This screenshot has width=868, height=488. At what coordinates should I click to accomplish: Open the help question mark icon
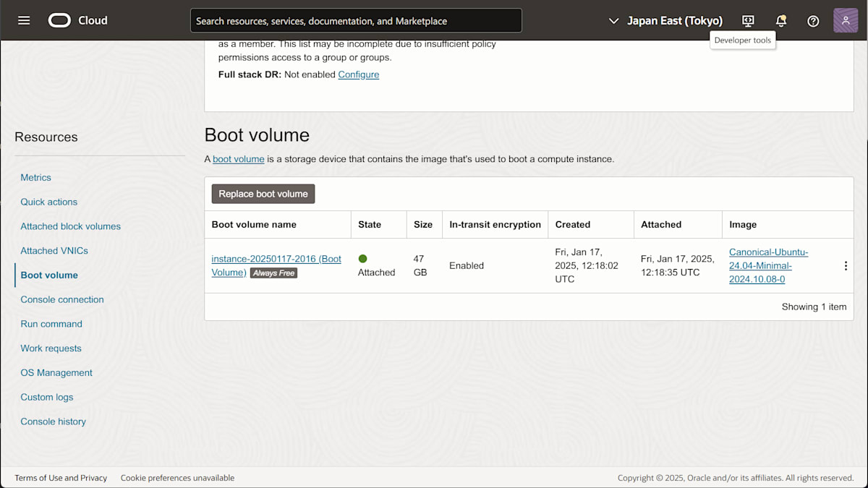pyautogui.click(x=813, y=21)
